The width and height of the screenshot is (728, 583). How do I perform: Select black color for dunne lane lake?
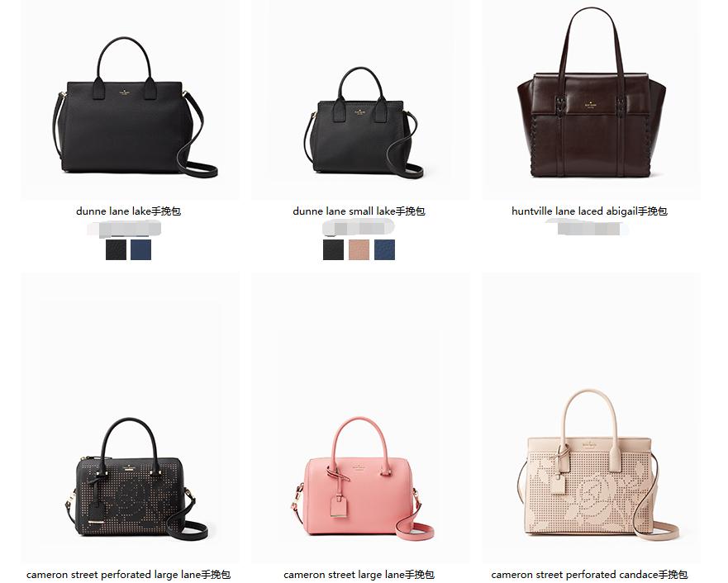tap(116, 249)
